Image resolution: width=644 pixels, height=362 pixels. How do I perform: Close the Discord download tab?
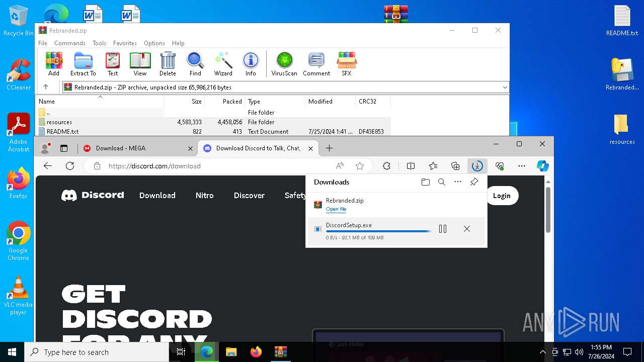coord(310,148)
